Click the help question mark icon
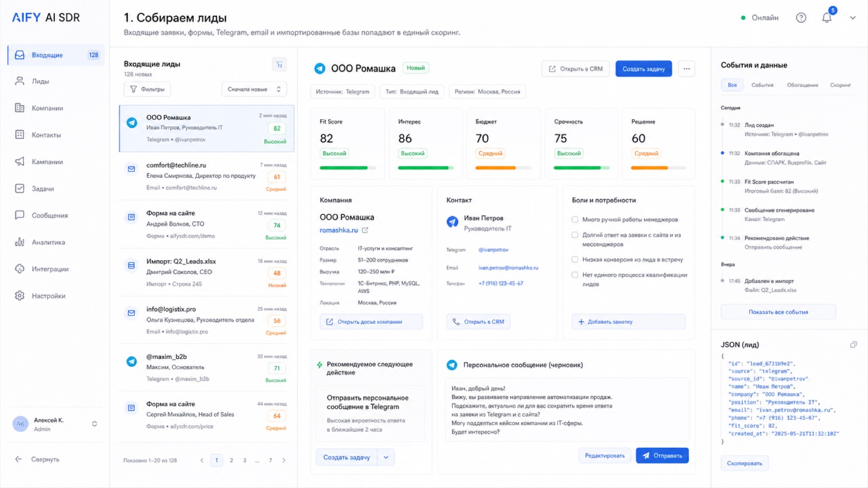Image resolution: width=868 pixels, height=488 pixels. [801, 18]
